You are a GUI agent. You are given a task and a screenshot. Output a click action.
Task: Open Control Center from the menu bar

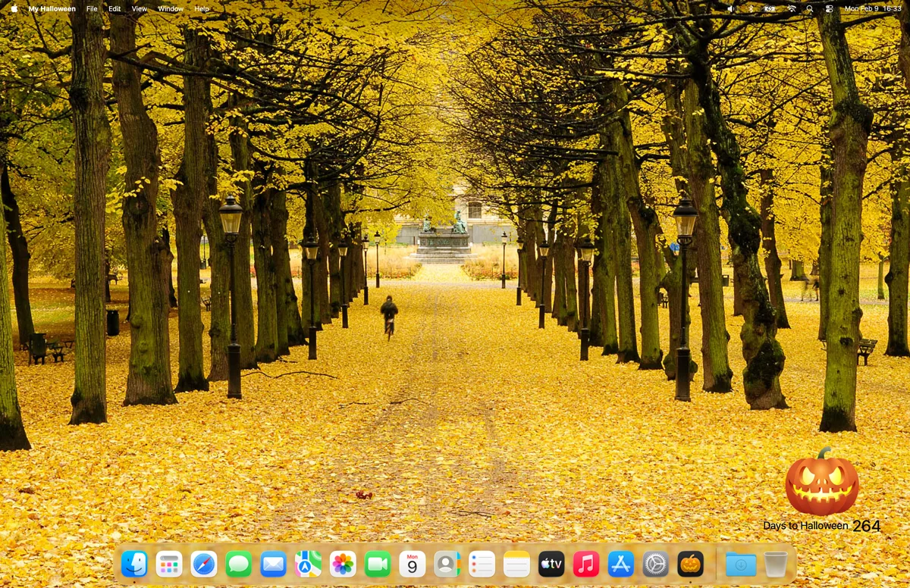[829, 9]
